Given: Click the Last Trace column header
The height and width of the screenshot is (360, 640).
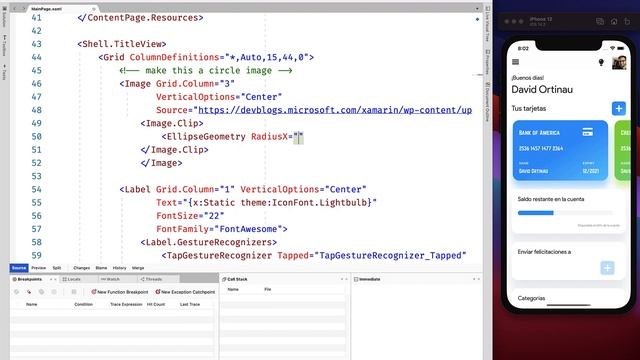Looking at the screenshot, I should point(190,304).
